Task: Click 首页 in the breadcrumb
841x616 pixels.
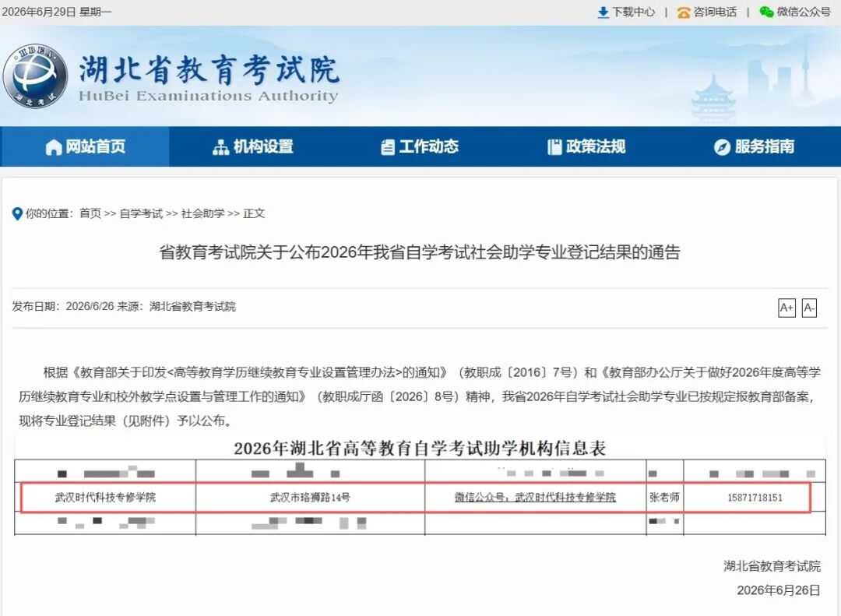Action: pyautogui.click(x=90, y=213)
